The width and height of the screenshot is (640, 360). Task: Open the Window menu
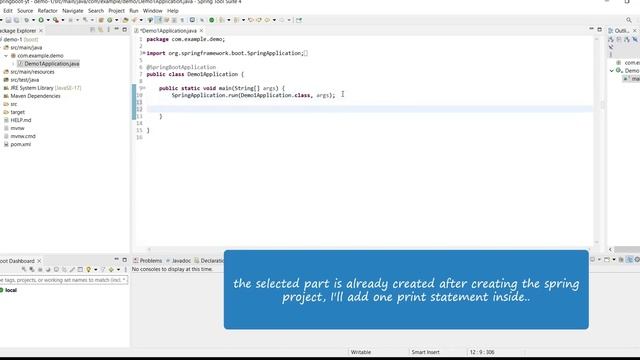coord(153,11)
